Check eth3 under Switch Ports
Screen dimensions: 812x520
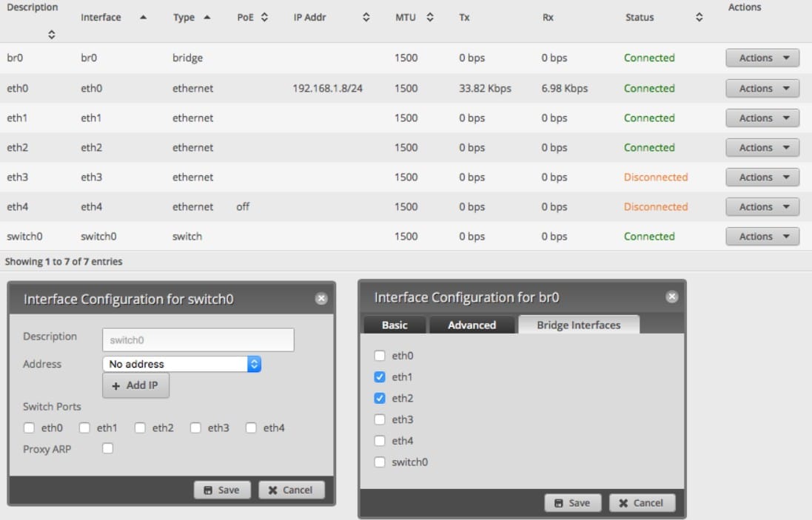(195, 428)
